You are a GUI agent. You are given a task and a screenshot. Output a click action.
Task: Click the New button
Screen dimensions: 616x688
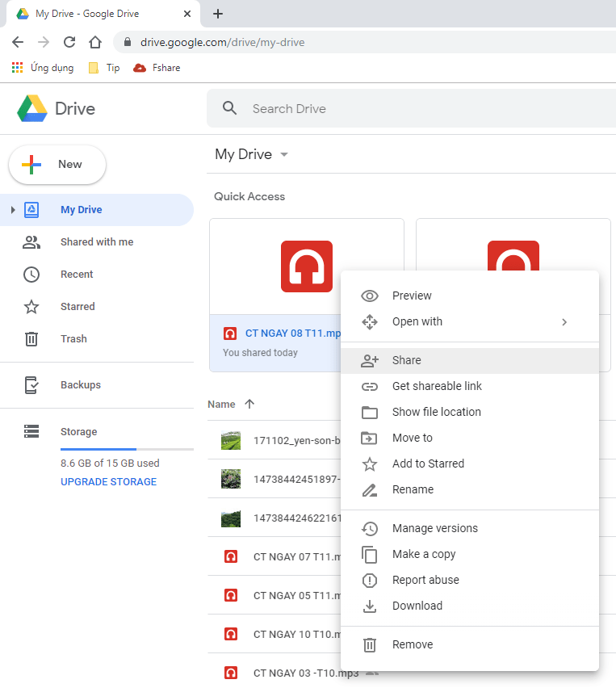pos(57,165)
